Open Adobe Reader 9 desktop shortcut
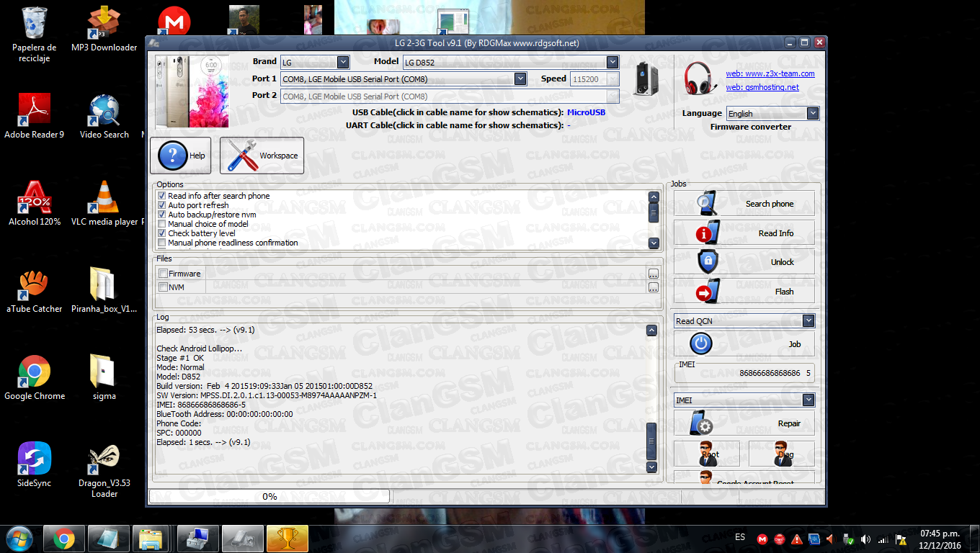 (x=34, y=116)
